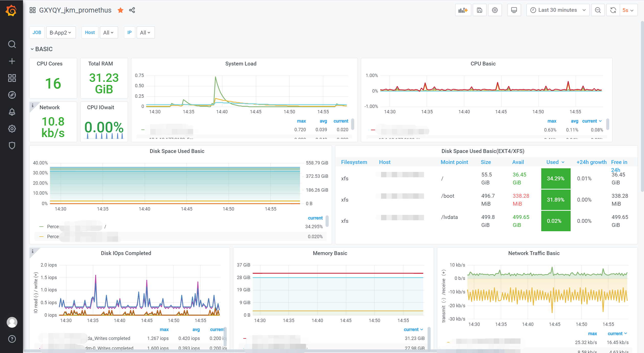644x353 pixels.
Task: Open the JOB variable B-App2 dropdown
Action: coord(61,32)
